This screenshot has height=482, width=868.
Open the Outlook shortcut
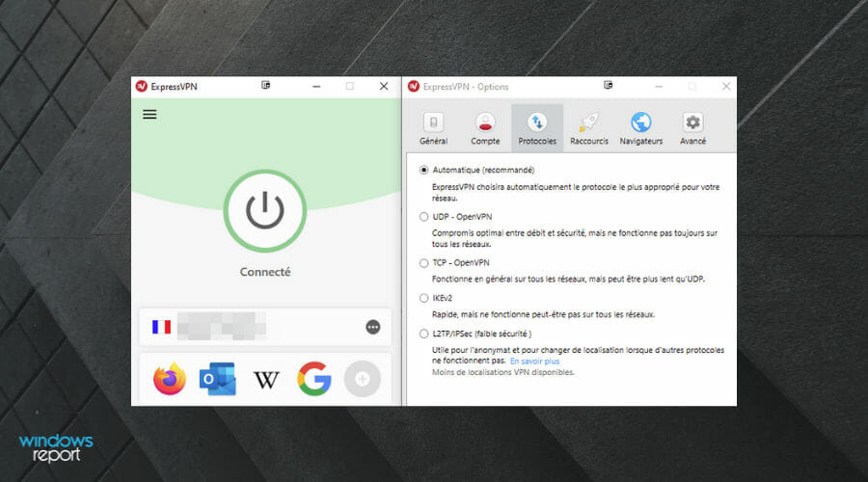[x=217, y=379]
